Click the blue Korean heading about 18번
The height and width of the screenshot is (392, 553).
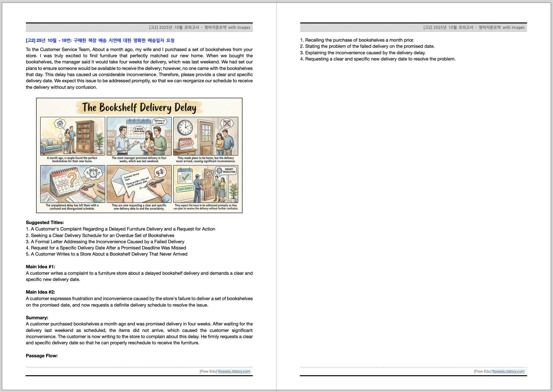(100, 40)
